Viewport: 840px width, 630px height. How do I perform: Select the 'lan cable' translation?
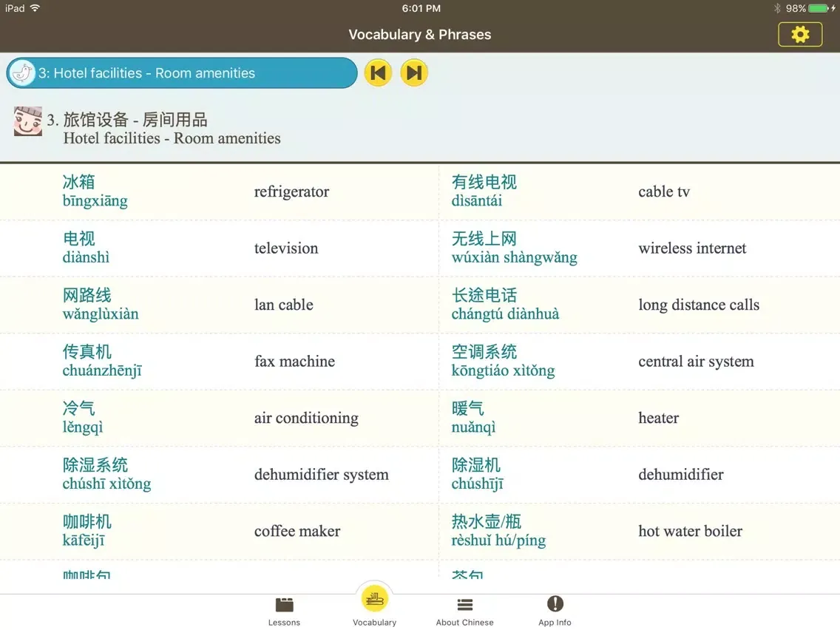coord(283,305)
